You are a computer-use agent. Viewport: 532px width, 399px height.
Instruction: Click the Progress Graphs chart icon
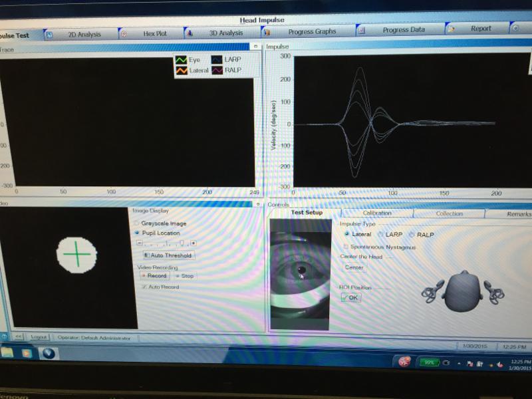(266, 31)
